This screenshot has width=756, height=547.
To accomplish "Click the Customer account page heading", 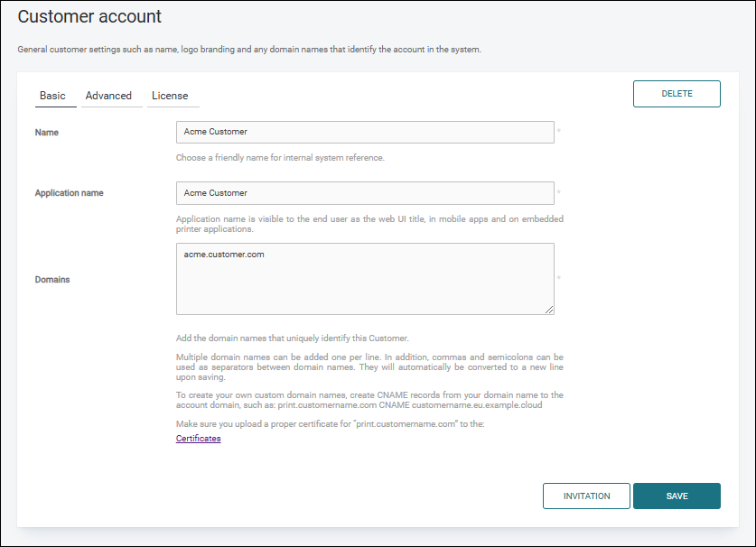I will click(89, 17).
